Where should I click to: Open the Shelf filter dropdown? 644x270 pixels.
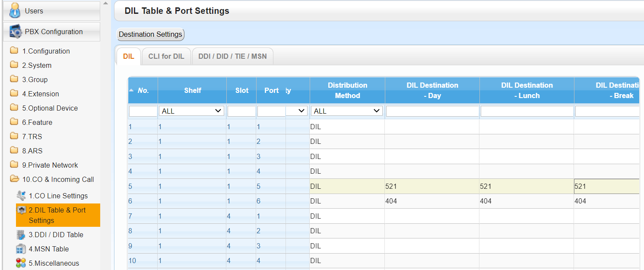point(192,111)
